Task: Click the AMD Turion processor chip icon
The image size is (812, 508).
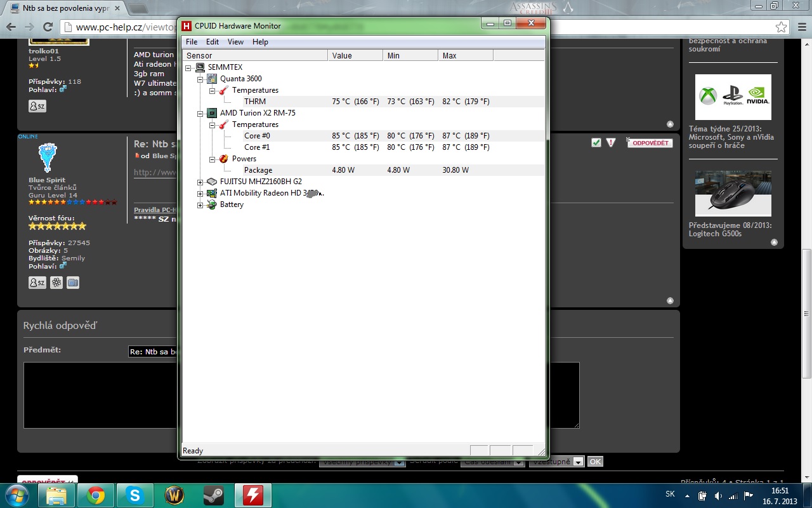Action: click(x=212, y=113)
